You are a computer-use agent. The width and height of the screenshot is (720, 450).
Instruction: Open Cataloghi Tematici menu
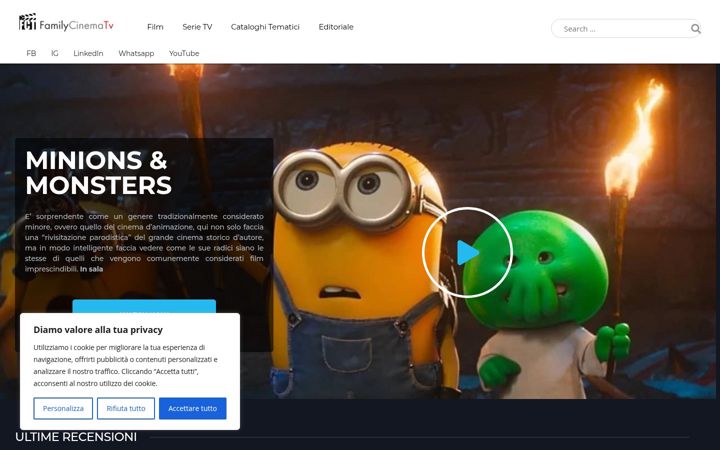coord(265,27)
